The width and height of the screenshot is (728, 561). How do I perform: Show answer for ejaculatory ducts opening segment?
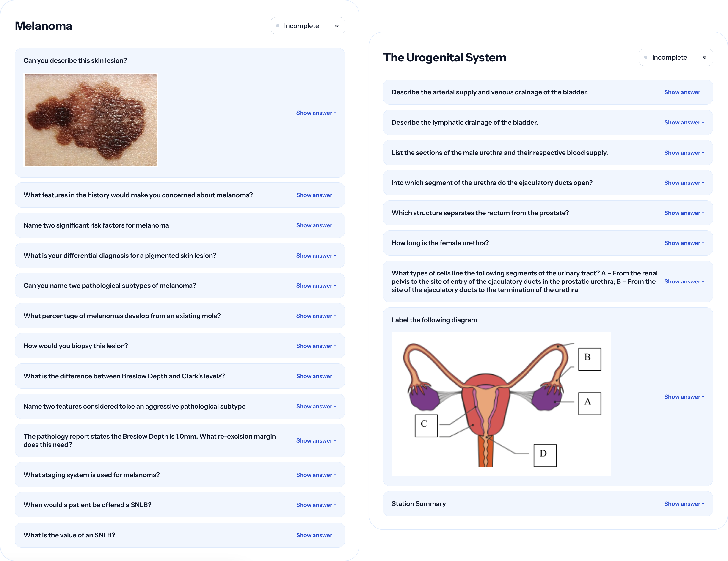coord(684,183)
